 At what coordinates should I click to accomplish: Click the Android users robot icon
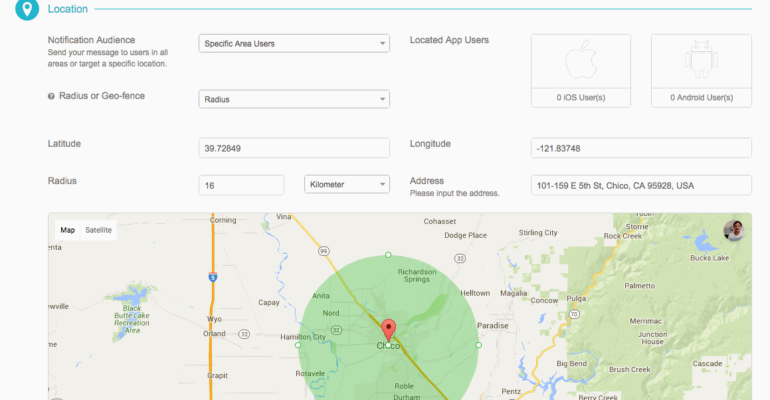tap(701, 60)
